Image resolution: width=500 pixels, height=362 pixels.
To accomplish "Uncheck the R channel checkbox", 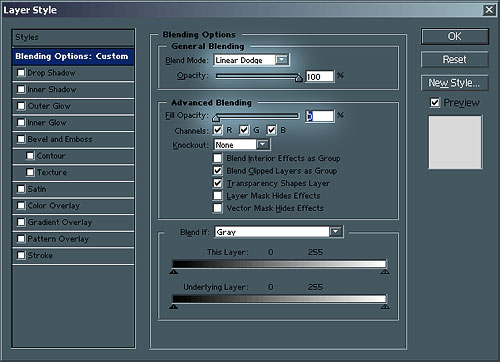I will 218,130.
